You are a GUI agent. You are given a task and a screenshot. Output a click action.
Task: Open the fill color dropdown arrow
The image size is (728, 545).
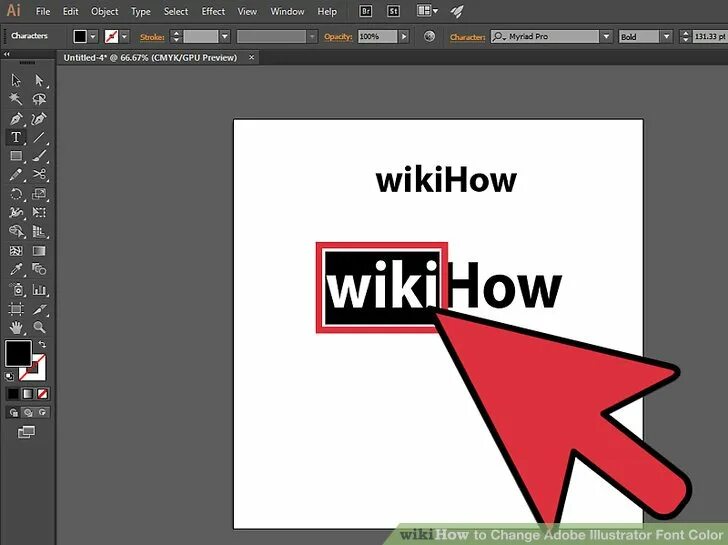(x=93, y=36)
